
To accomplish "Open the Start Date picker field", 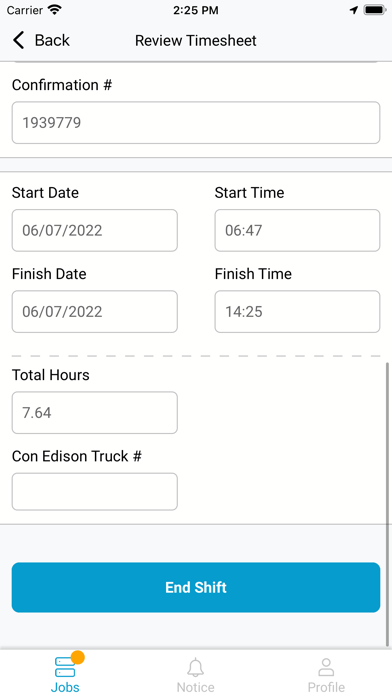I will (x=95, y=230).
